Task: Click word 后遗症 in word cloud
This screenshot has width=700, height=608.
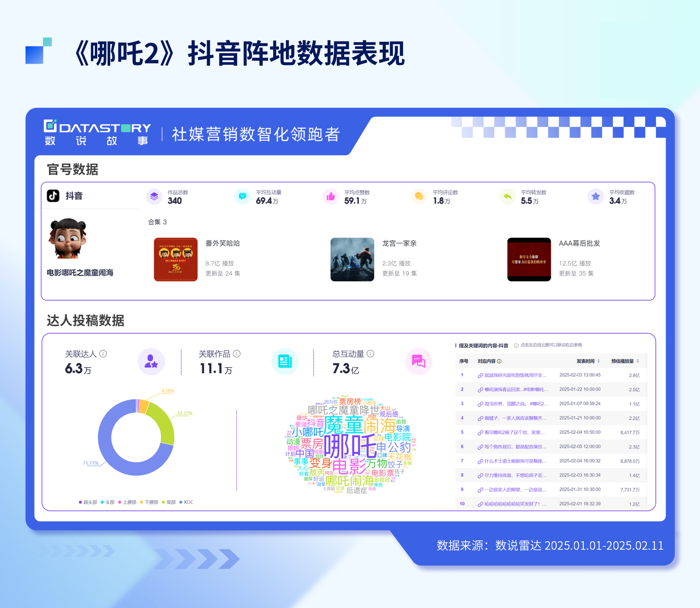Action: pos(356,490)
